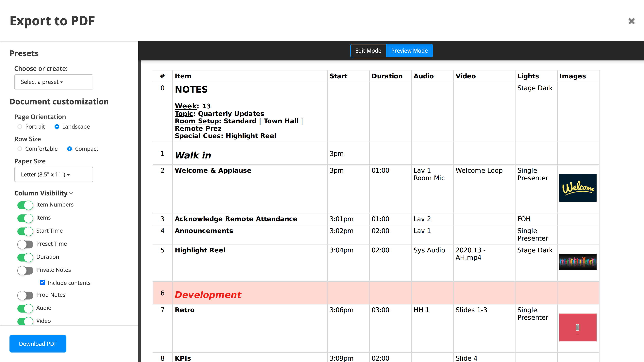Choose Comfortable row size
Viewport: 644px width, 362px height.
[20, 149]
